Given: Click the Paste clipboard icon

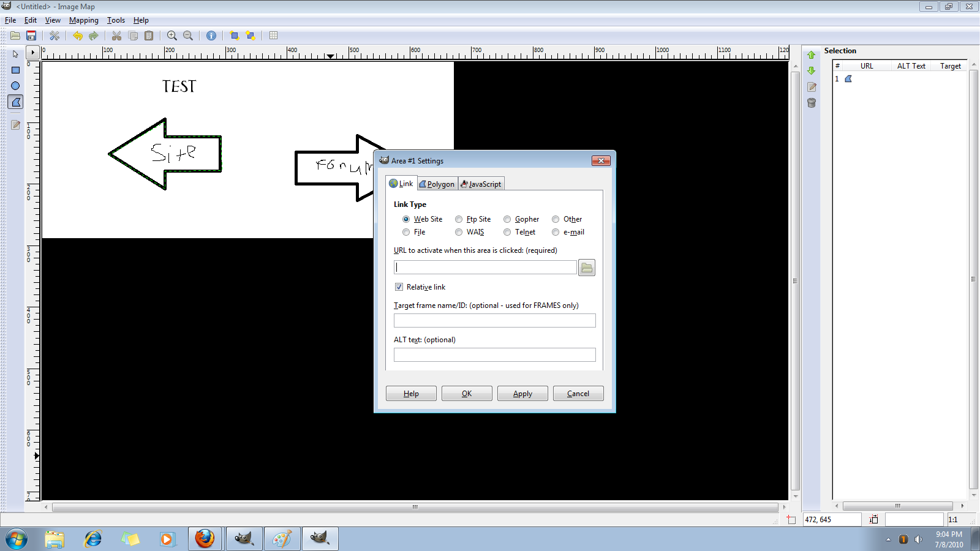Looking at the screenshot, I should point(148,36).
